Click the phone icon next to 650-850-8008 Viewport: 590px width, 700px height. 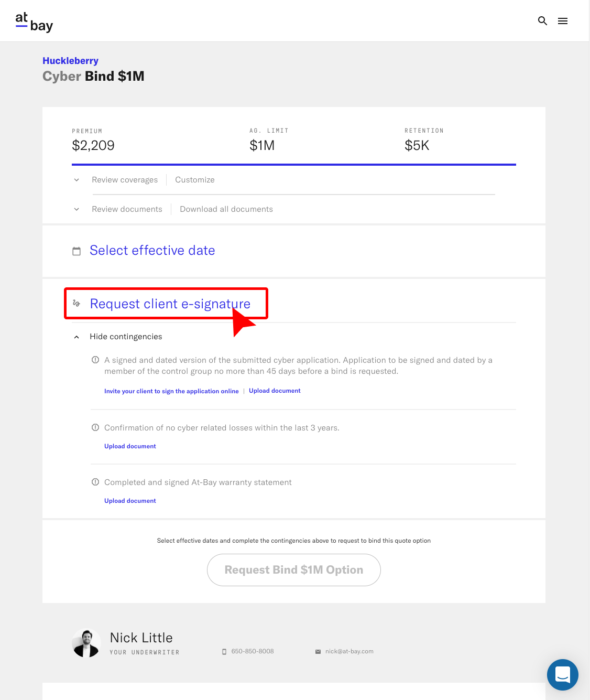click(224, 652)
